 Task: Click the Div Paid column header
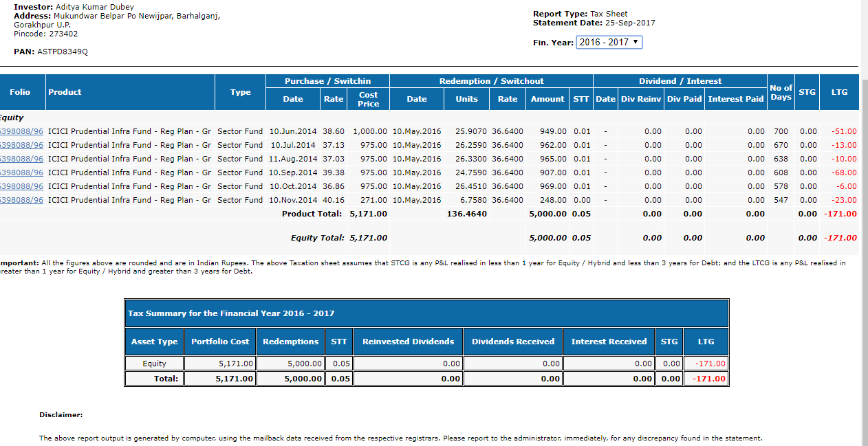point(684,99)
